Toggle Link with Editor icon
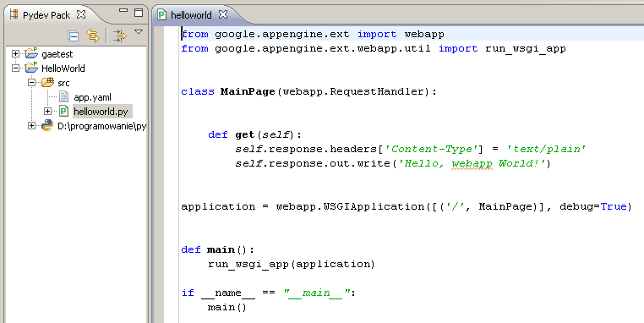This screenshot has width=644, height=323. (93, 36)
